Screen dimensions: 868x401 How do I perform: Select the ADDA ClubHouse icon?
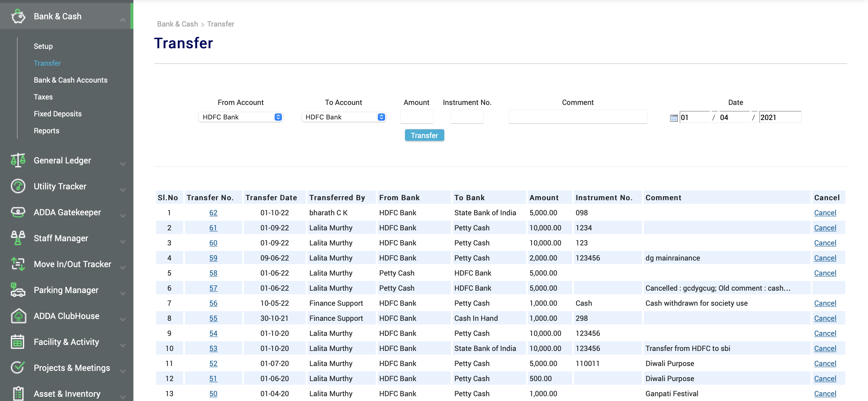[18, 316]
